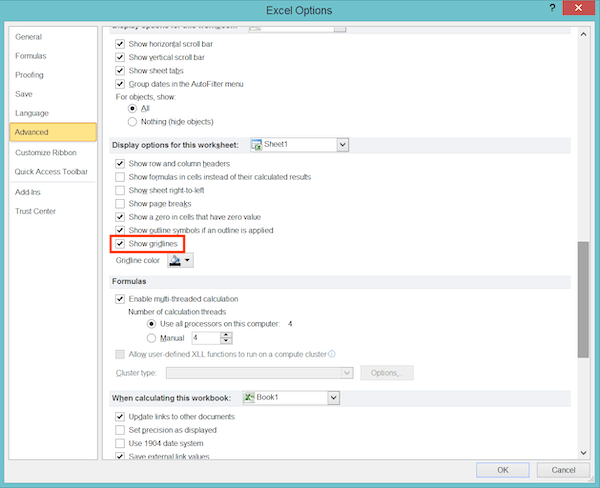
Task: Select Nothing (hide objects) radio button
Action: (x=133, y=120)
